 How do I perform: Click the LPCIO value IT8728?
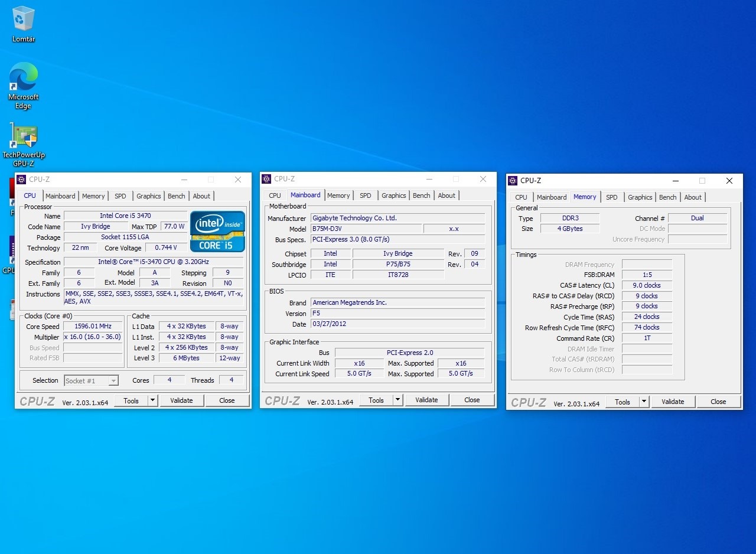tap(398, 275)
